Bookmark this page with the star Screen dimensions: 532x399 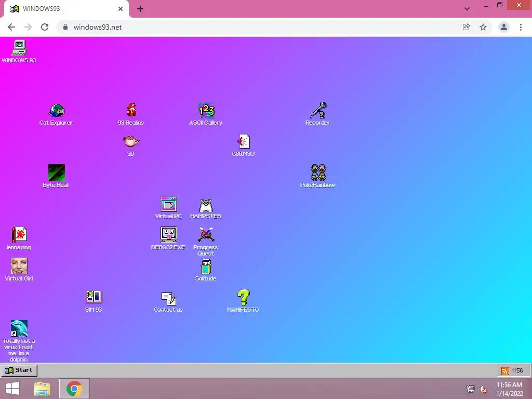(483, 27)
